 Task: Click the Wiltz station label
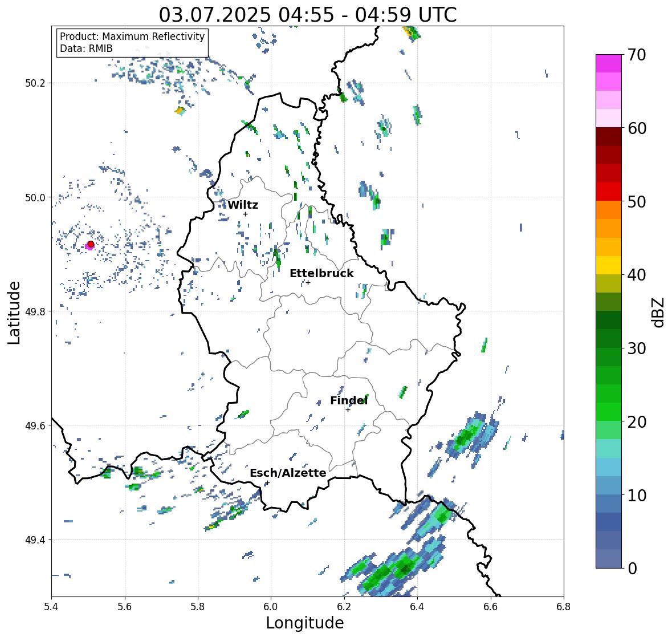point(243,205)
